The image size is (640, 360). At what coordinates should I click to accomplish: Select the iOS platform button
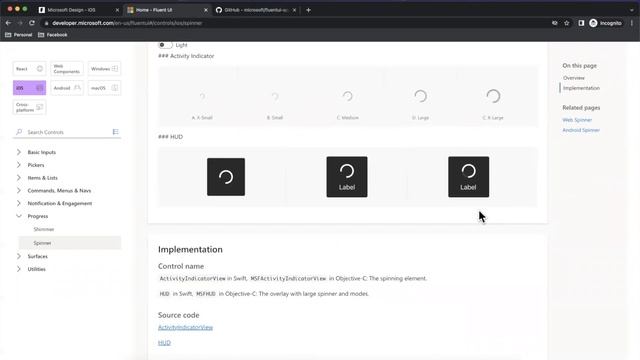[29, 88]
